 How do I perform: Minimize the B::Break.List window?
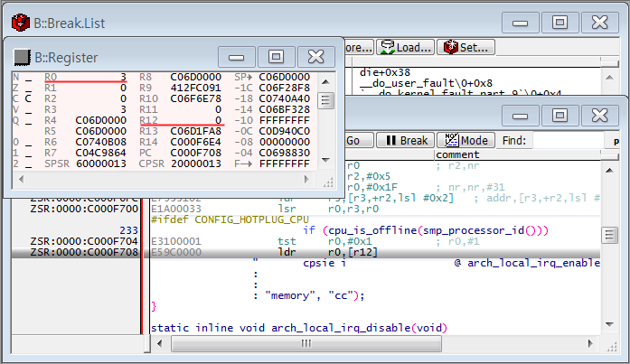click(522, 23)
